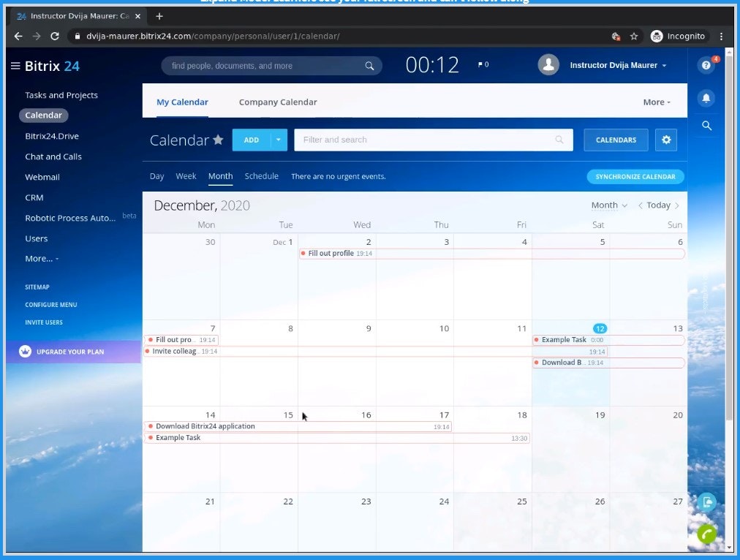740x560 pixels.
Task: Click the 00:12 timer display
Action: [x=432, y=65]
